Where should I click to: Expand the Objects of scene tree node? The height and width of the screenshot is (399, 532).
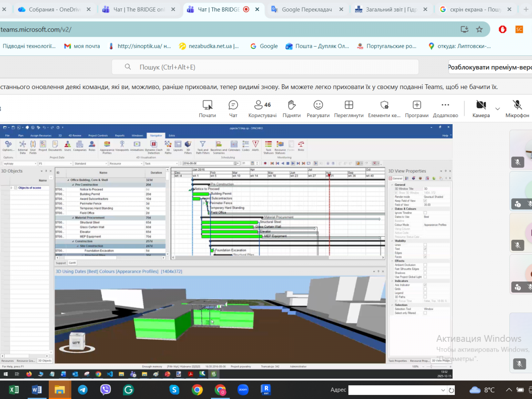12,188
